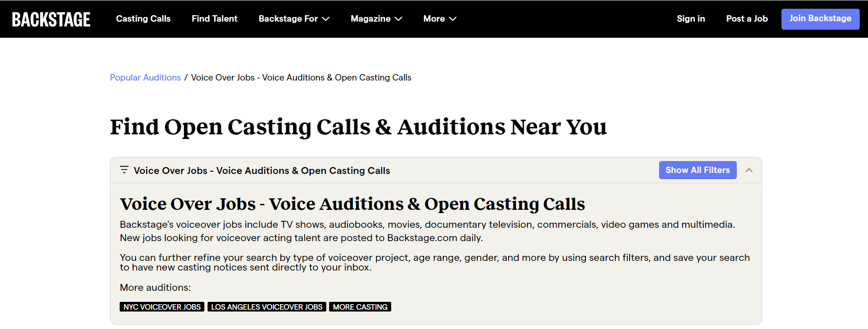The height and width of the screenshot is (329, 868).
Task: Expand the Backstage For menu
Action: coord(294,19)
